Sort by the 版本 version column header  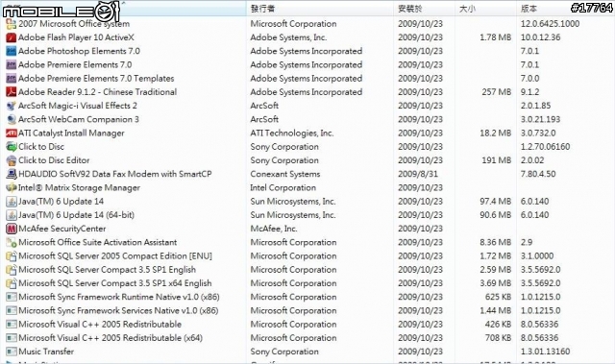click(x=565, y=9)
